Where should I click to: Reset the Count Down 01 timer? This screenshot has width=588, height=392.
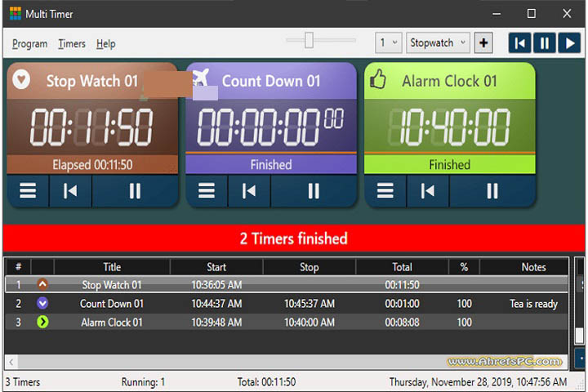249,190
